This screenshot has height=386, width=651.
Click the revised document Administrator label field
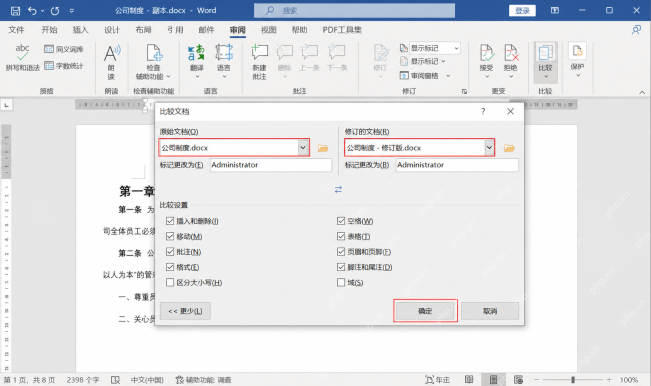[457, 165]
